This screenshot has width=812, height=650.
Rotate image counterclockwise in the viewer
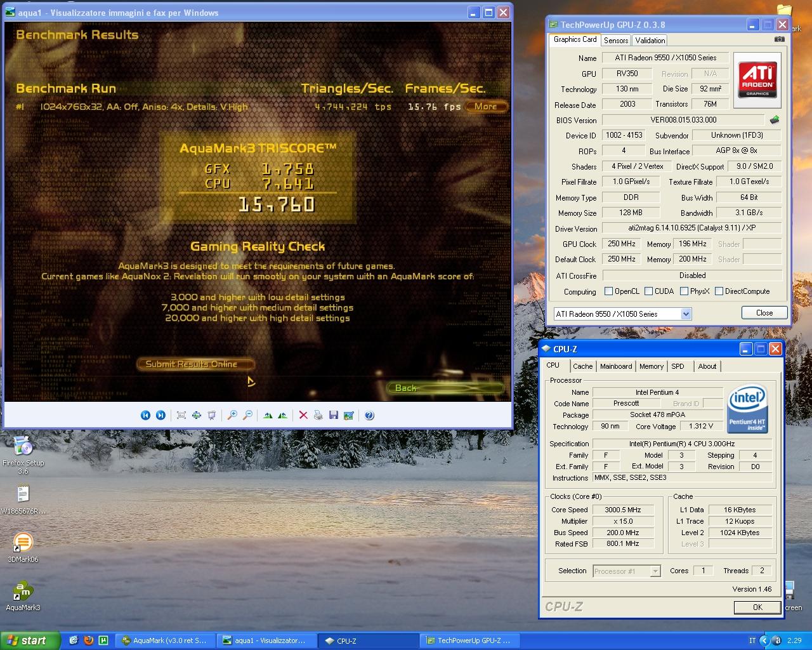pos(282,415)
